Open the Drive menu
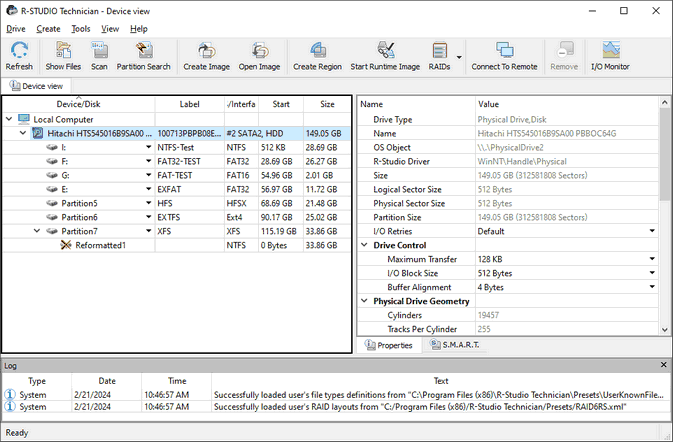The image size is (673, 442). coord(16,29)
